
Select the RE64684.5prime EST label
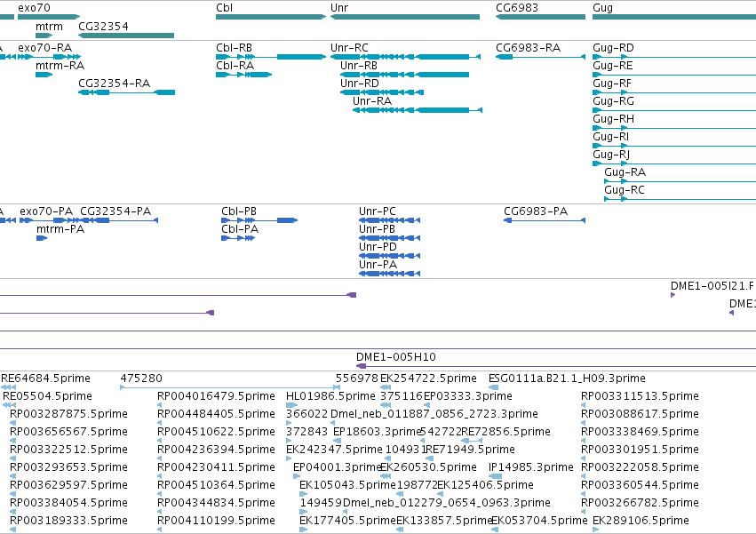tap(46, 379)
